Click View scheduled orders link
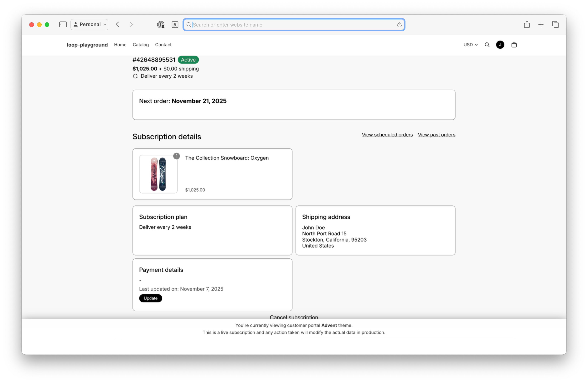 387,135
